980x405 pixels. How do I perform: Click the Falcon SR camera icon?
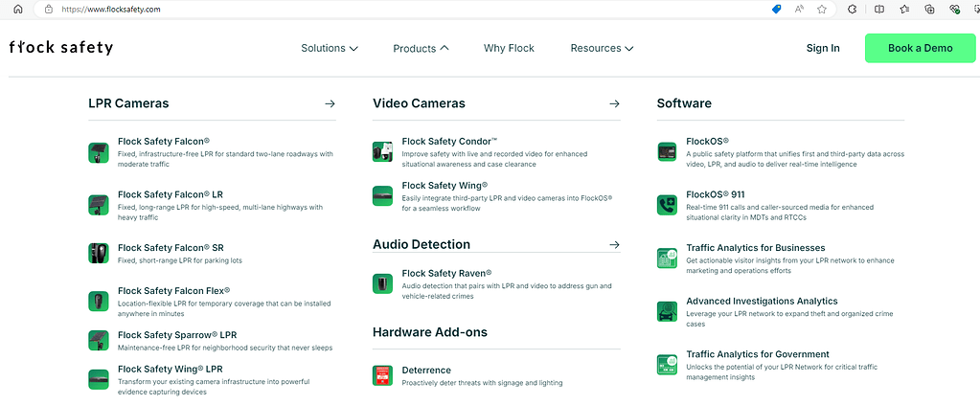pyautogui.click(x=99, y=253)
